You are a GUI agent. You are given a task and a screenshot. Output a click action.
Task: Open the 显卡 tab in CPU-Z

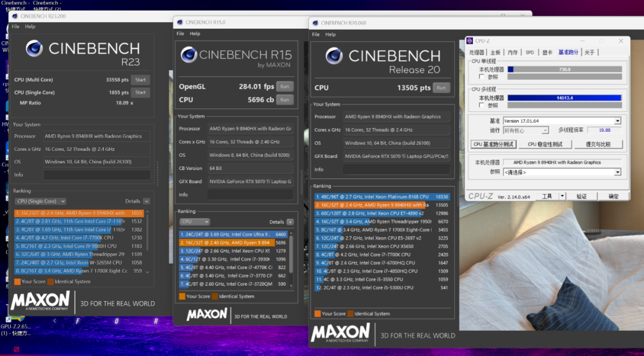point(547,52)
